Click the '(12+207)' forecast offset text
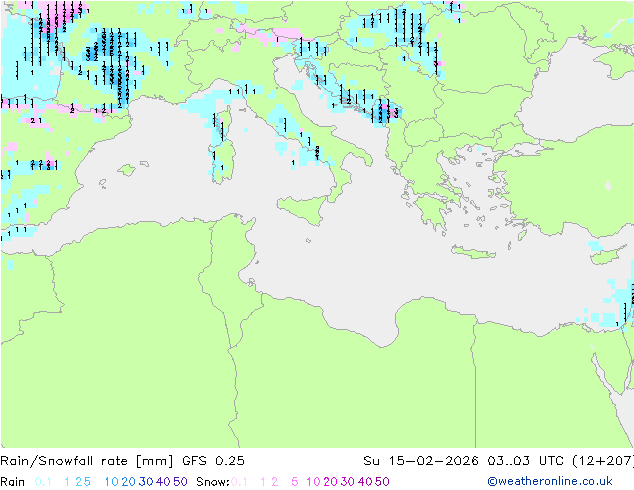This screenshot has width=634, height=490. coord(603,461)
